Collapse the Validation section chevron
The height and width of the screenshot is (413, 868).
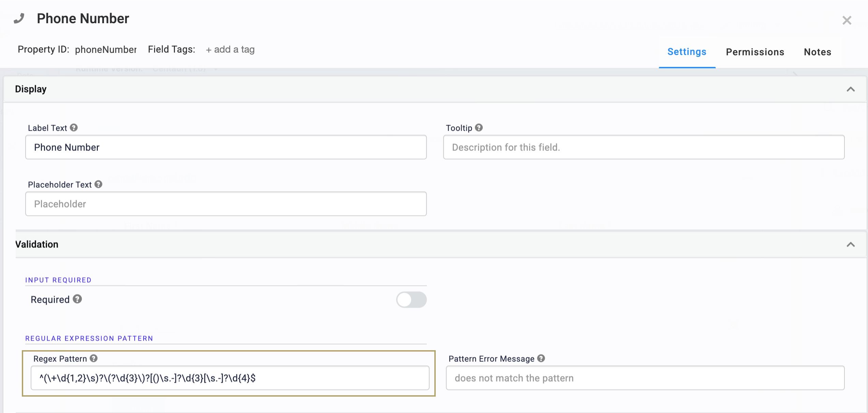click(851, 244)
